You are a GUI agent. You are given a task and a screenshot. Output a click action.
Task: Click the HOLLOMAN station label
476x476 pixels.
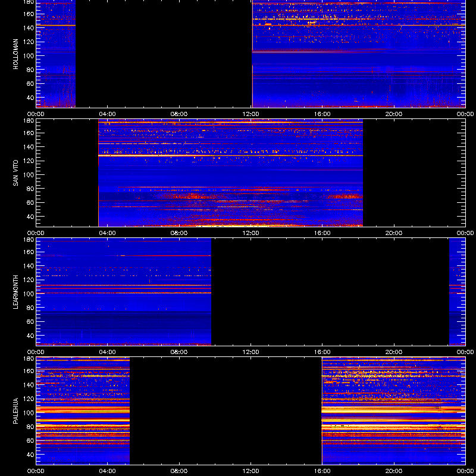pyautogui.click(x=16, y=54)
